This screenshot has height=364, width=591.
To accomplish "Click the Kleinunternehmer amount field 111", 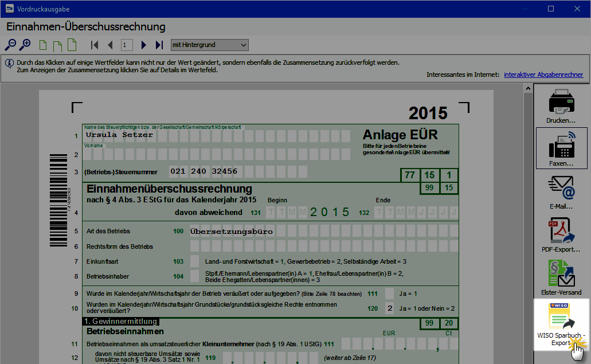I will [400, 344].
